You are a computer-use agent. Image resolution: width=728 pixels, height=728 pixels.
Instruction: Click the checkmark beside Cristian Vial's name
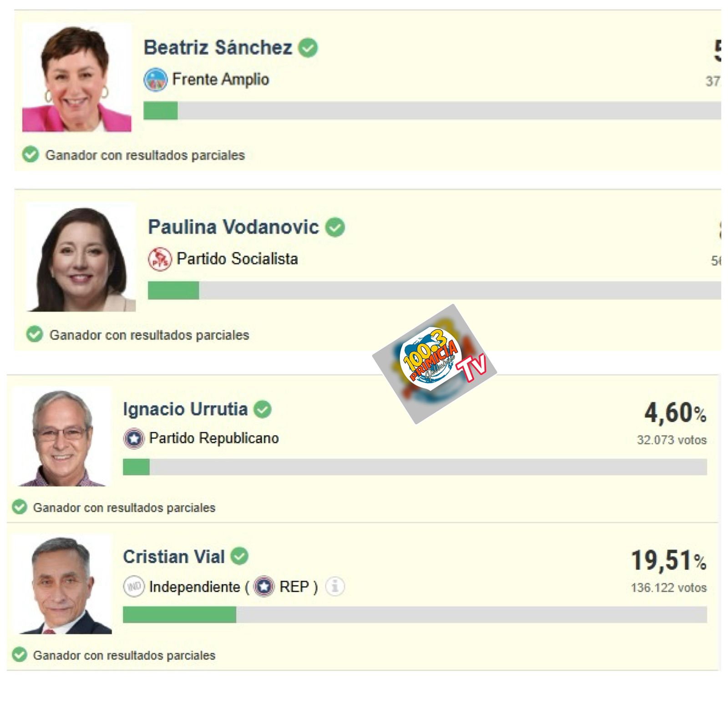[x=239, y=556]
